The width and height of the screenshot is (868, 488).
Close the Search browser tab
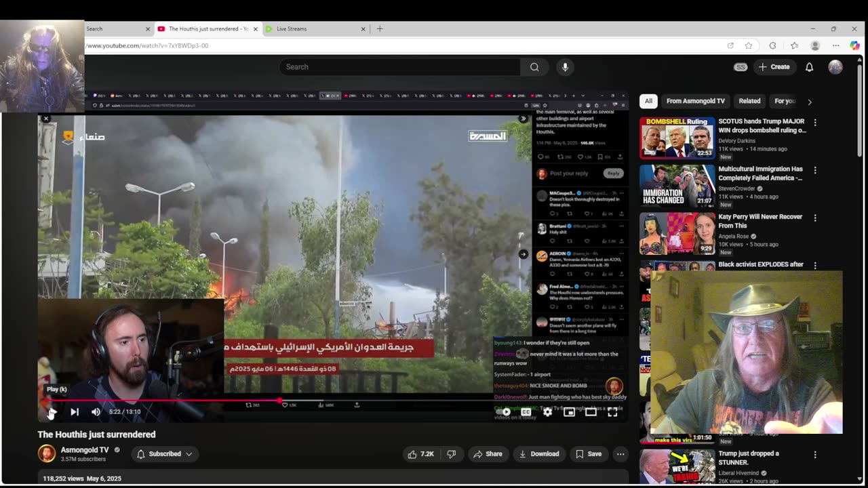pos(148,29)
